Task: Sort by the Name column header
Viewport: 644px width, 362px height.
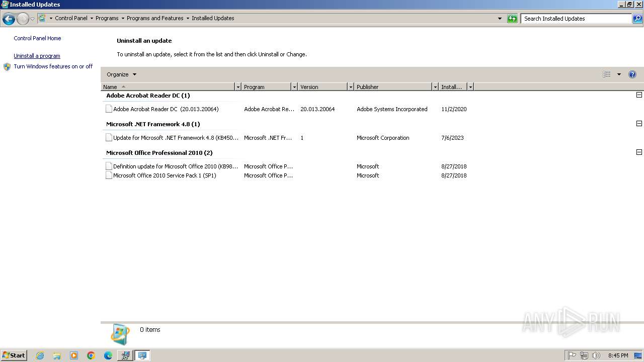Action: point(168,87)
